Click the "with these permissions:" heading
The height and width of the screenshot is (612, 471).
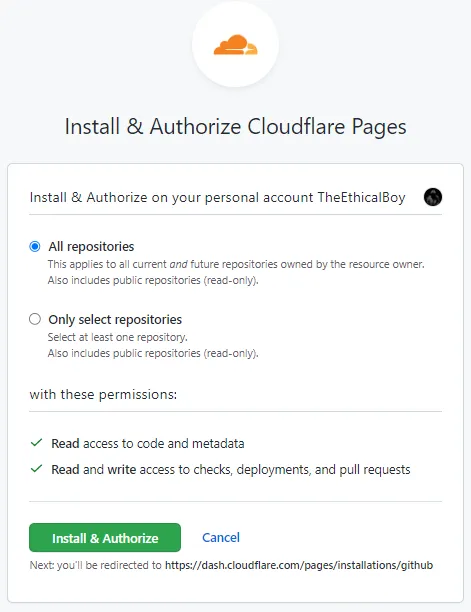pyautogui.click(x=103, y=395)
